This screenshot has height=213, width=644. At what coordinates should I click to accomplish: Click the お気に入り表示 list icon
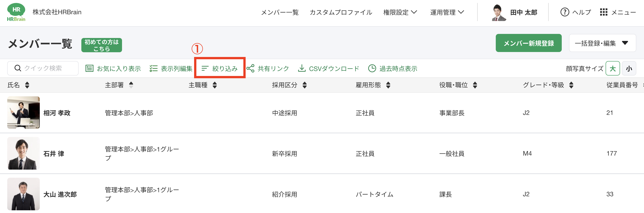[x=89, y=68]
